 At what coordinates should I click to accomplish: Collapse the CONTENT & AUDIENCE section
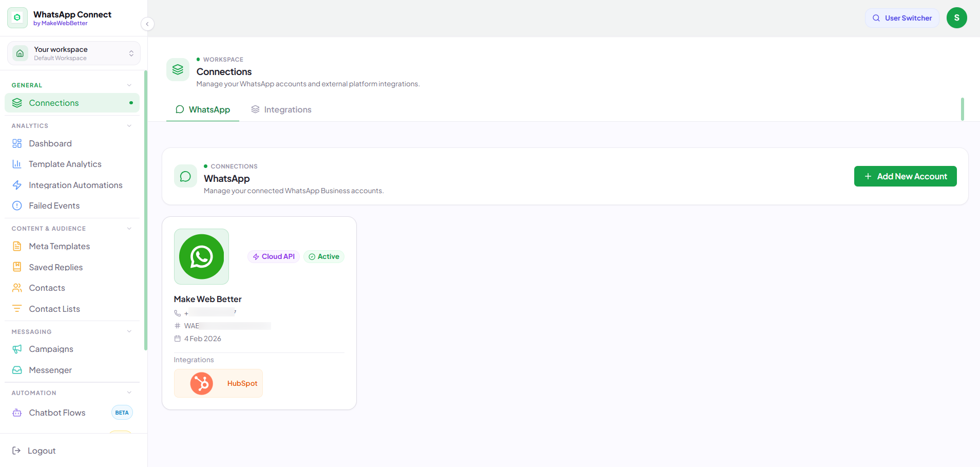click(129, 229)
